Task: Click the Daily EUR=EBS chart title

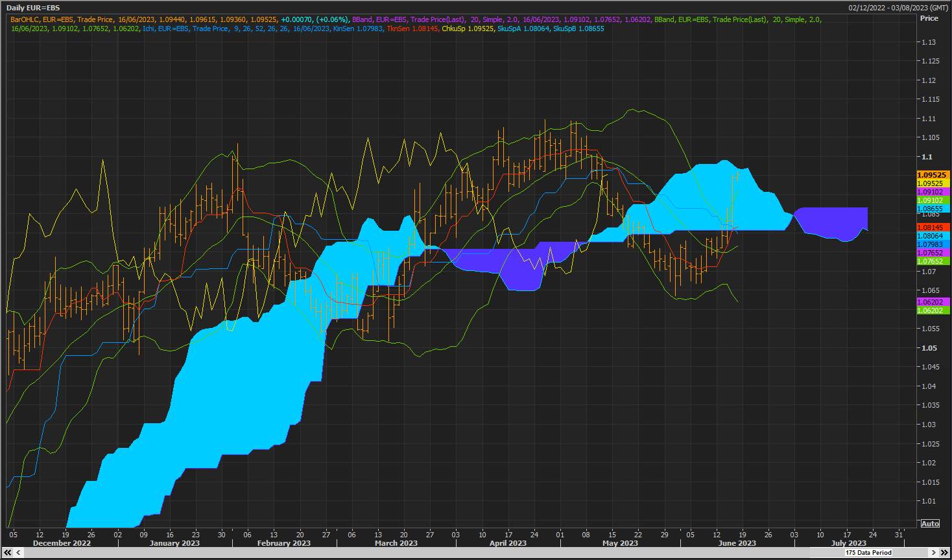Action: point(32,8)
